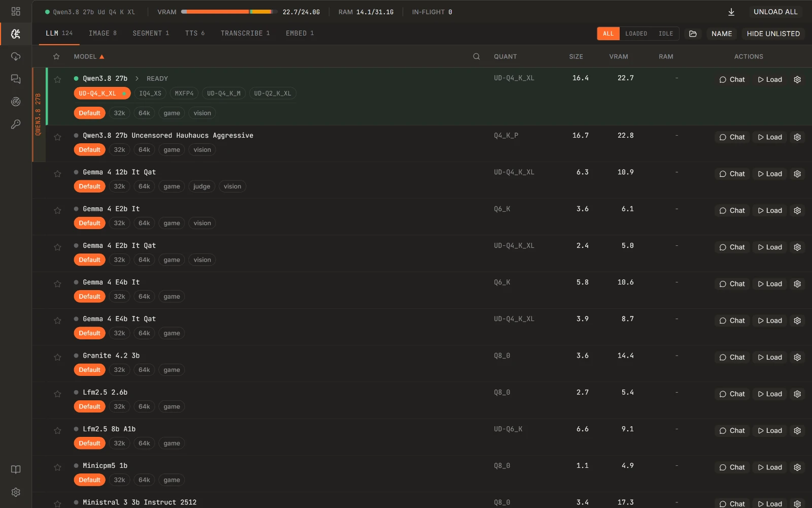812x508 pixels.
Task: Switch to the IMAGE tab
Action: pyautogui.click(x=103, y=33)
